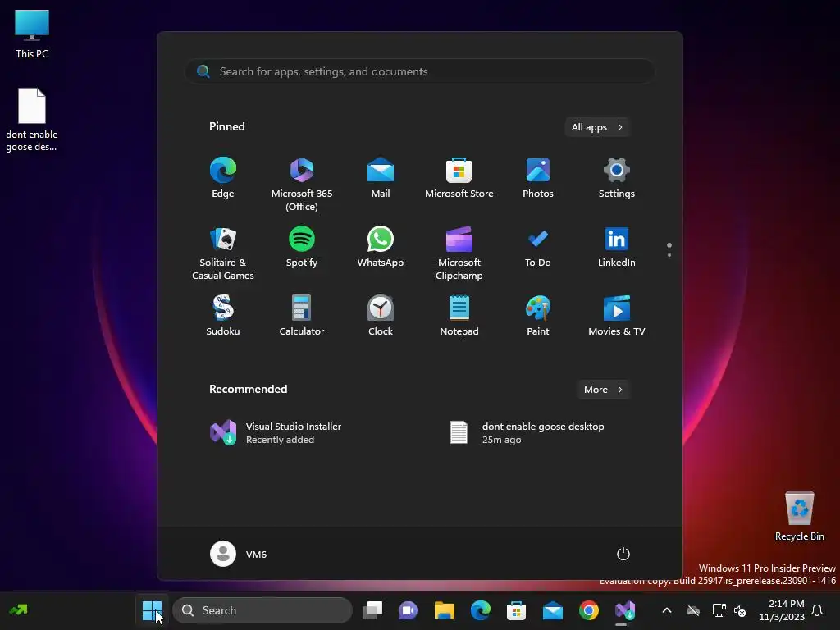This screenshot has height=630, width=840.
Task: Open LinkedIn
Action: (x=617, y=247)
